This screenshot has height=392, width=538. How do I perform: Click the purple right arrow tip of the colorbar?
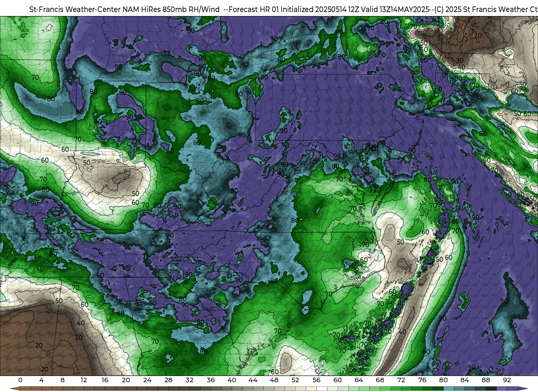pos(523,389)
